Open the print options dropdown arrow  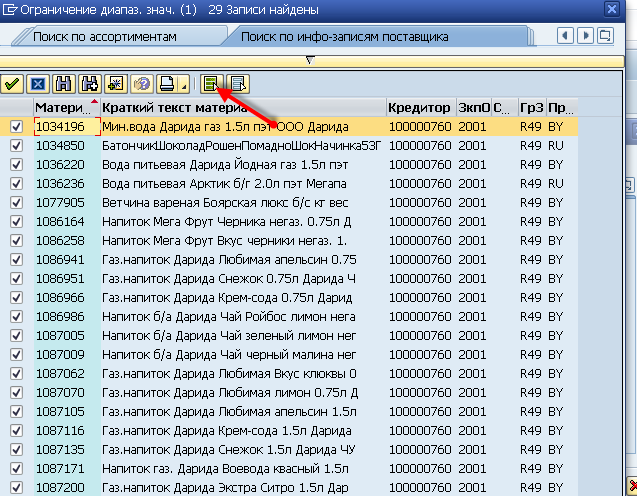(x=184, y=85)
